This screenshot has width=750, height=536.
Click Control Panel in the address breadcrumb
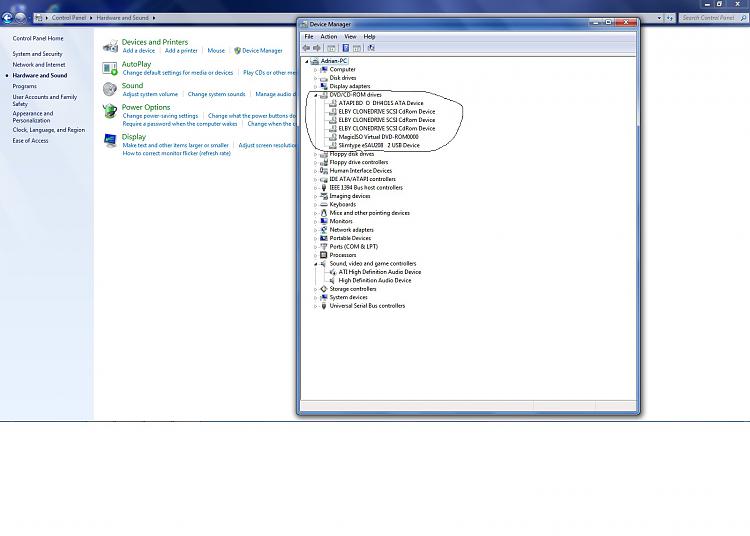pyautogui.click(x=69, y=18)
